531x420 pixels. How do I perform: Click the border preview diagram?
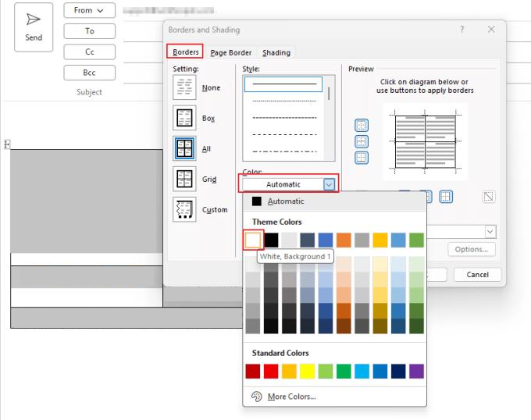pos(426,142)
